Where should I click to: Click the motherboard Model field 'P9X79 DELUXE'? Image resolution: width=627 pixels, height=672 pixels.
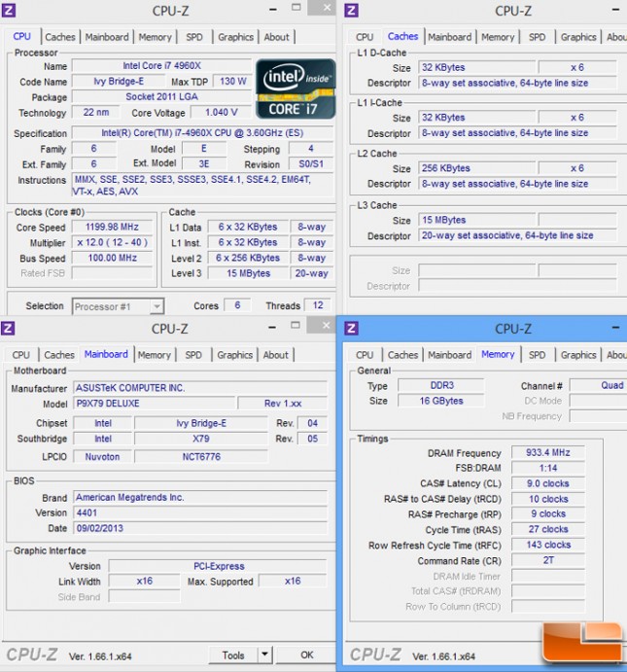tap(155, 404)
